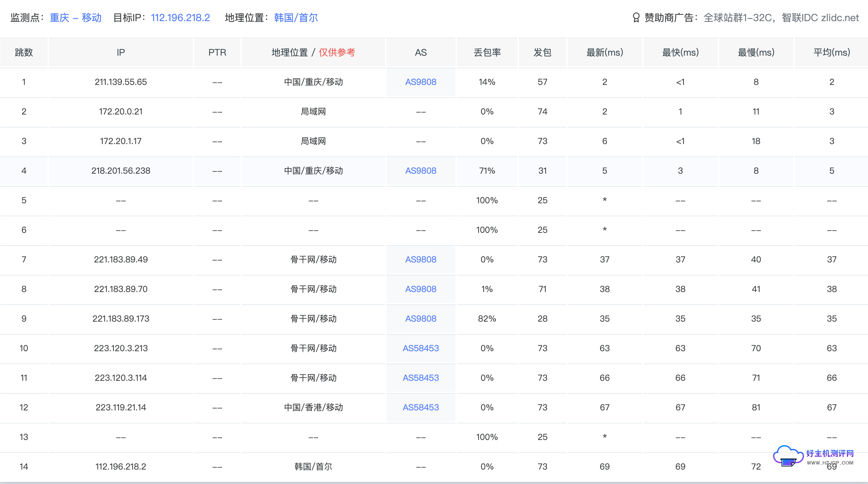Open AS9808 link in hop 4 row
This screenshot has height=484, width=868.
pyautogui.click(x=421, y=171)
